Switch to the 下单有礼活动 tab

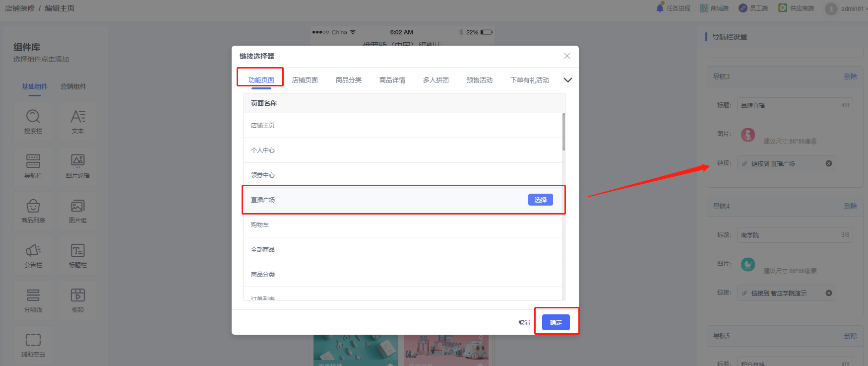coord(530,80)
